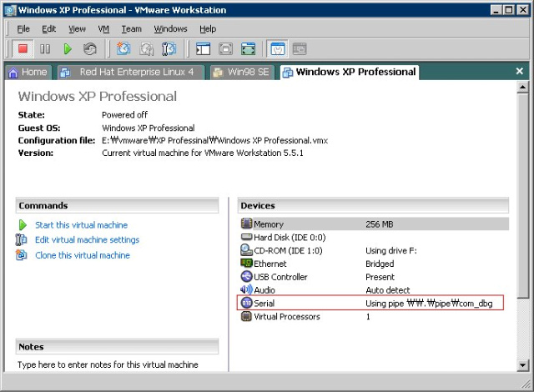The width and height of the screenshot is (534, 392).
Task: Open the File menu
Action: tap(23, 29)
